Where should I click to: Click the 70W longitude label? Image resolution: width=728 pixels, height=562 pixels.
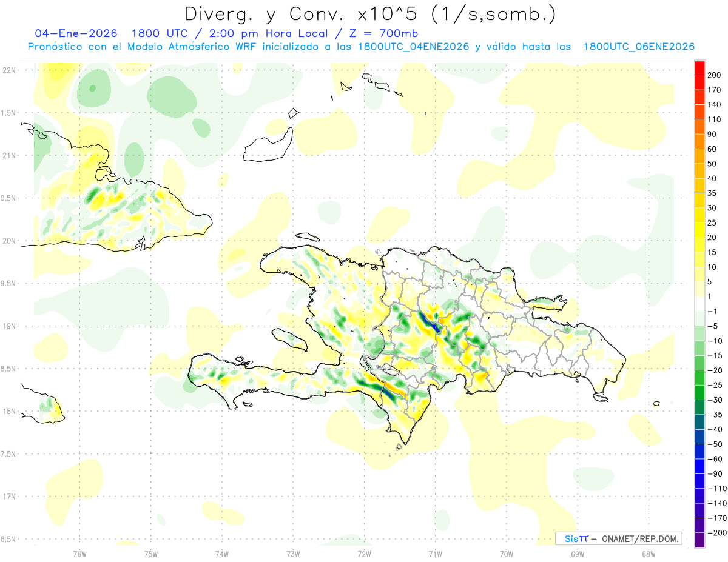[x=506, y=554]
